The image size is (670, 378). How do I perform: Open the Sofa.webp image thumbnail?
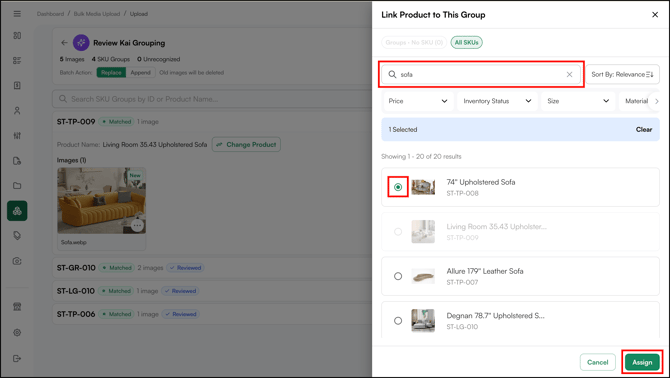point(101,201)
